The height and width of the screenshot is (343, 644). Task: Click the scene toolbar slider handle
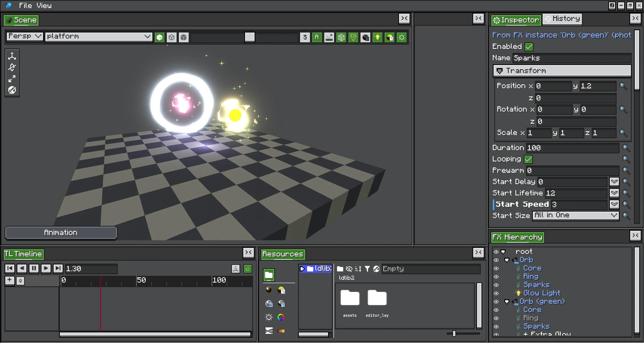tap(250, 37)
